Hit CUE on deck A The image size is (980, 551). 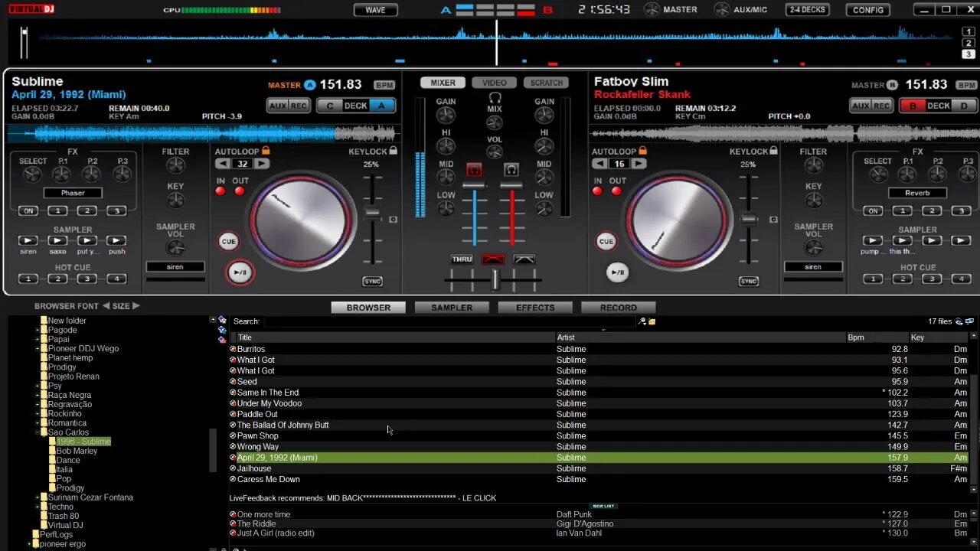coord(228,241)
